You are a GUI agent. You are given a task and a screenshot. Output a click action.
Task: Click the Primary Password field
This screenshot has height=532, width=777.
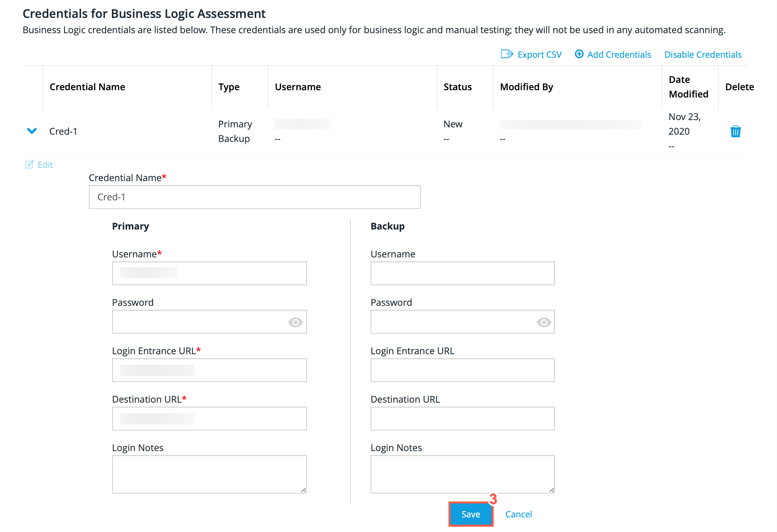[x=209, y=322]
